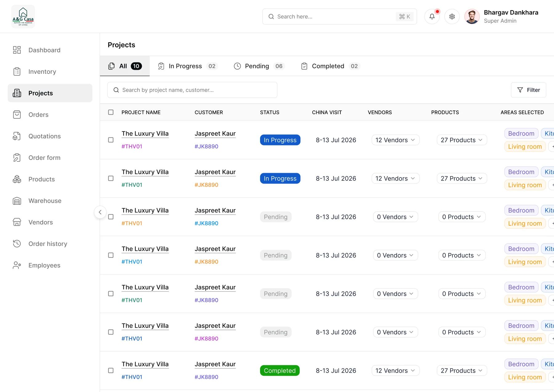
Task: Open Jaspreet Kaur link in Completed row
Action: [215, 364]
